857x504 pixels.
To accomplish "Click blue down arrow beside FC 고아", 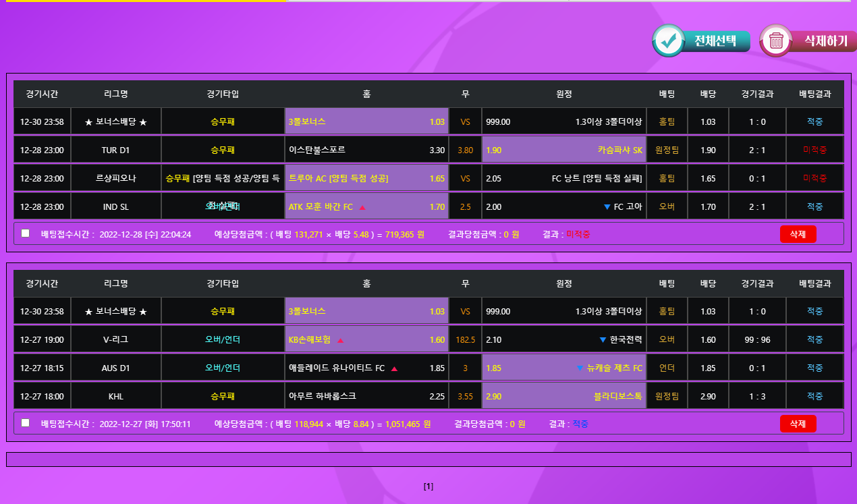I will [607, 207].
